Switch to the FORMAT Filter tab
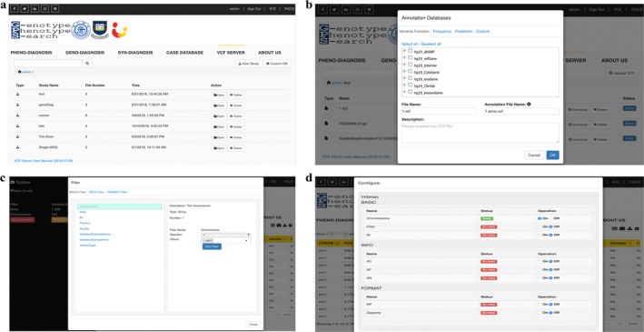 117,192
